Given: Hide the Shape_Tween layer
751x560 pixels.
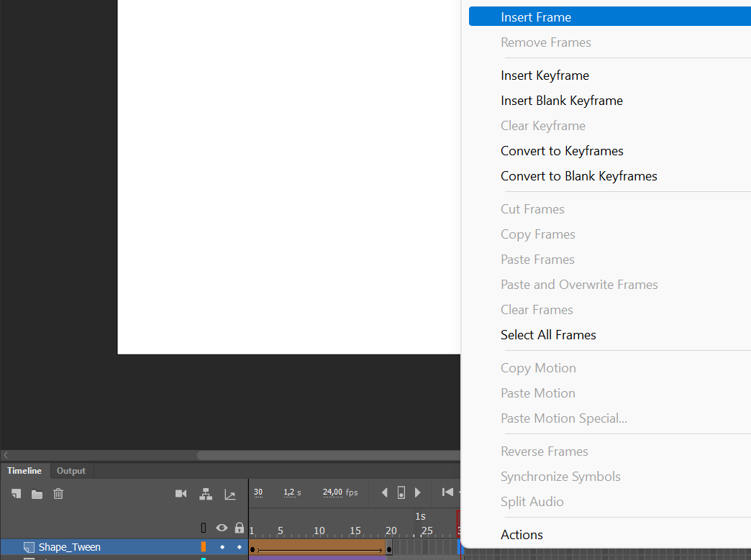Looking at the screenshot, I should point(222,547).
